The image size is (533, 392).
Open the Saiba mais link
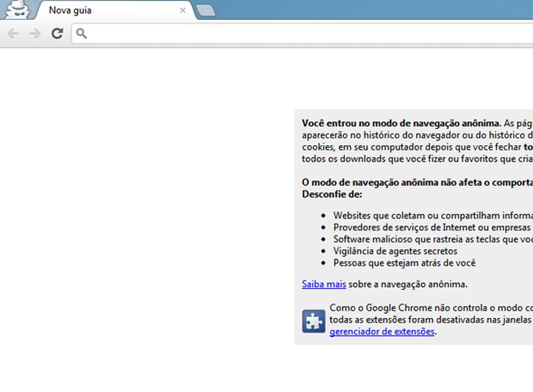pyautogui.click(x=324, y=284)
